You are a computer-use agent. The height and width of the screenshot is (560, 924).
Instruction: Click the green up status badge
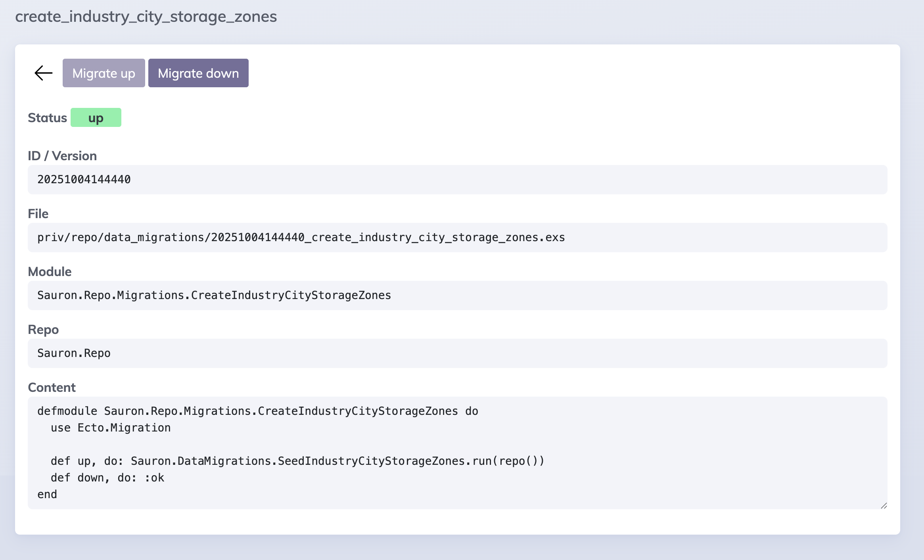pyautogui.click(x=96, y=117)
